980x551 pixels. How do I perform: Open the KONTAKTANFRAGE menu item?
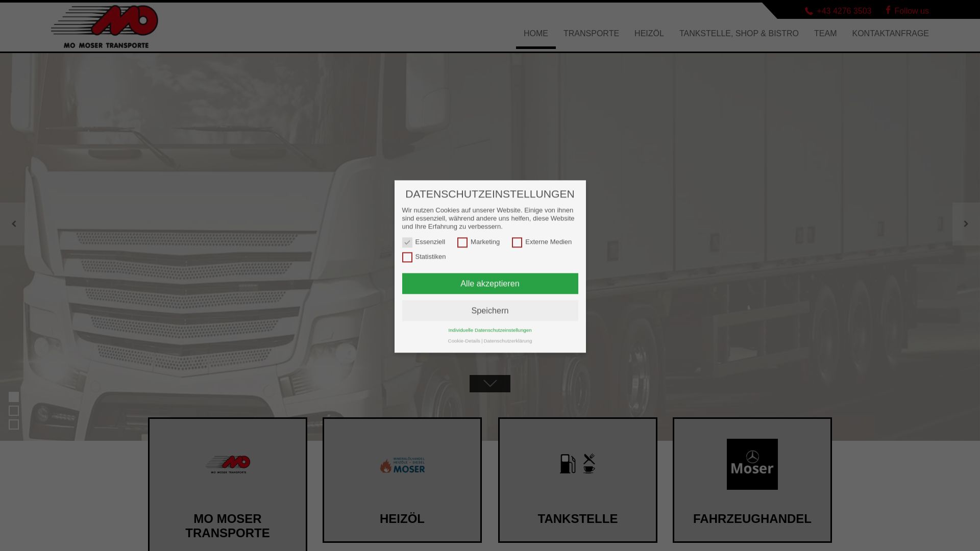pyautogui.click(x=890, y=34)
